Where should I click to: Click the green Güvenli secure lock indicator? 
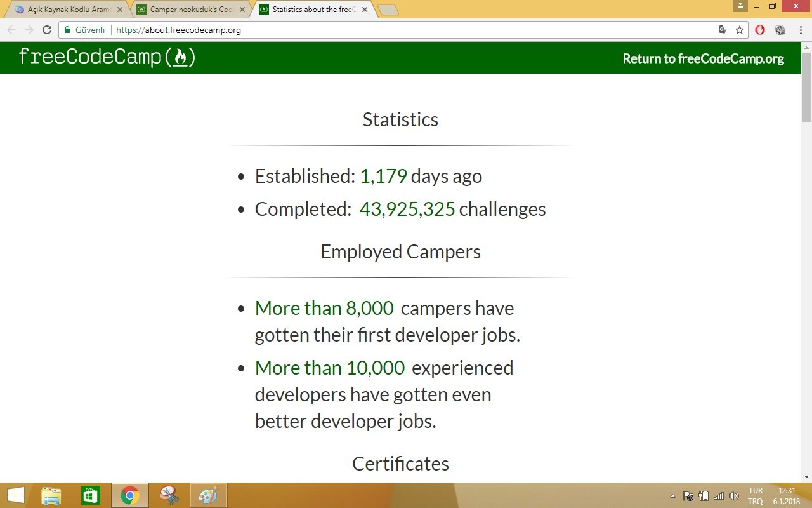pyautogui.click(x=84, y=30)
